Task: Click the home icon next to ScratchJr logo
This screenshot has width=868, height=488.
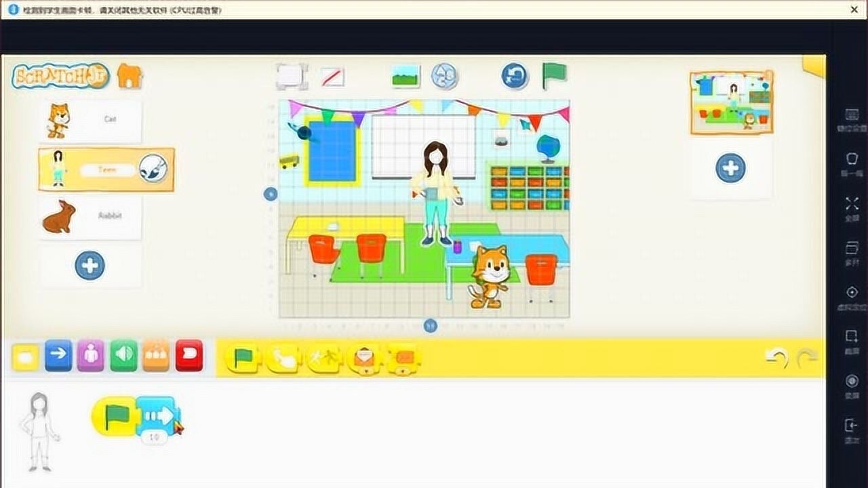Action: point(130,77)
